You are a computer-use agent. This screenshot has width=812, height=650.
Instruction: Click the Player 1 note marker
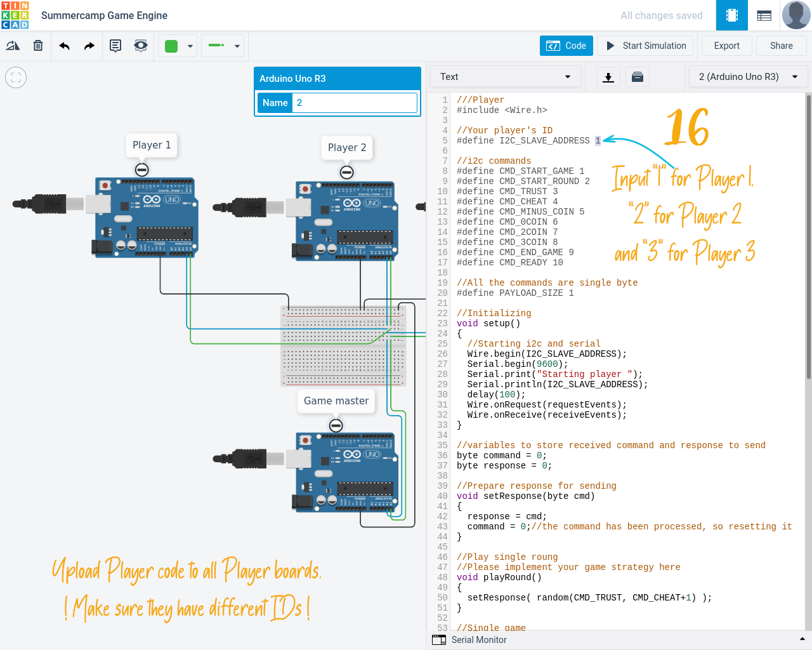pyautogui.click(x=142, y=169)
